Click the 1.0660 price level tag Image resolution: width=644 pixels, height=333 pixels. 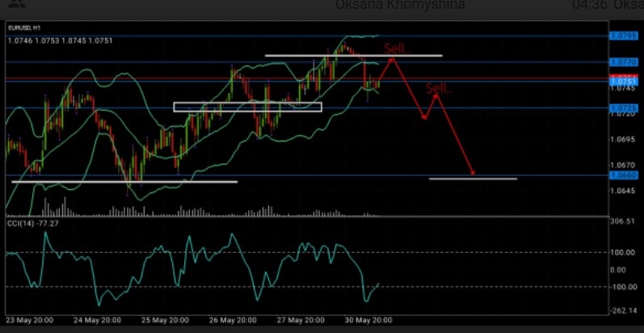click(622, 175)
